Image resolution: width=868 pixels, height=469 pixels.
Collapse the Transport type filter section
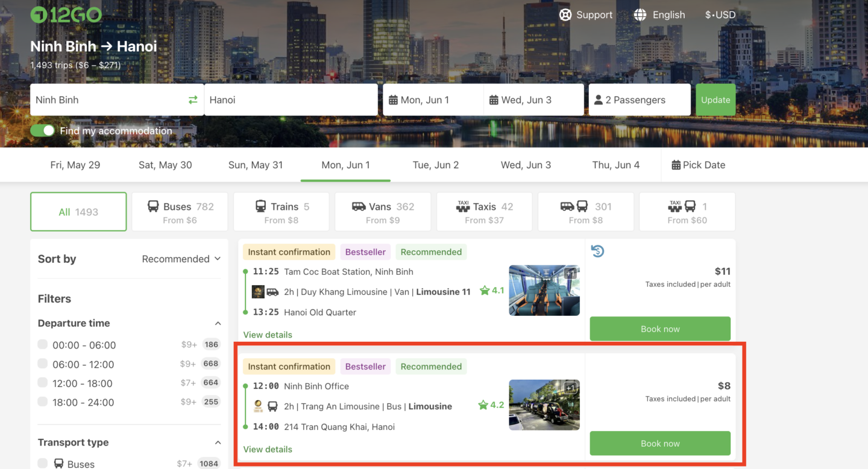point(218,443)
